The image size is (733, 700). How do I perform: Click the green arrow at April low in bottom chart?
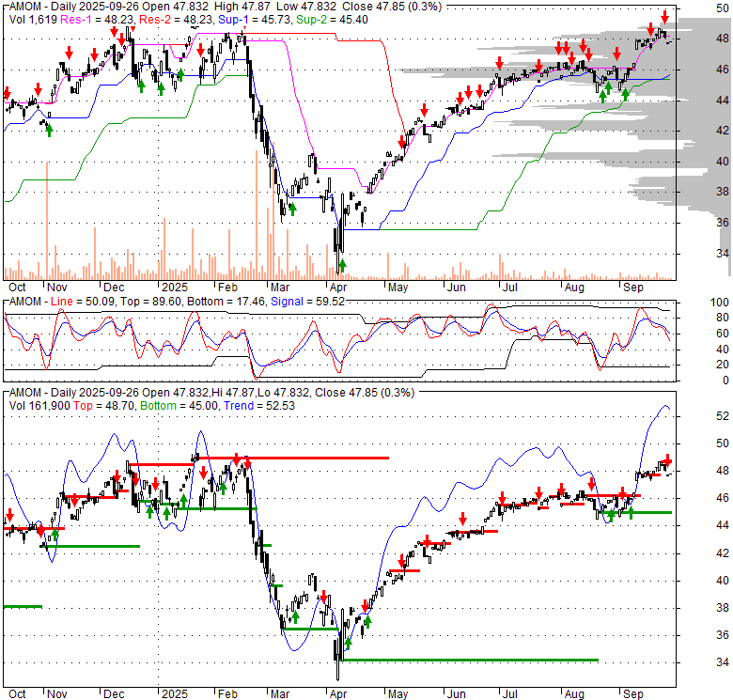348,644
